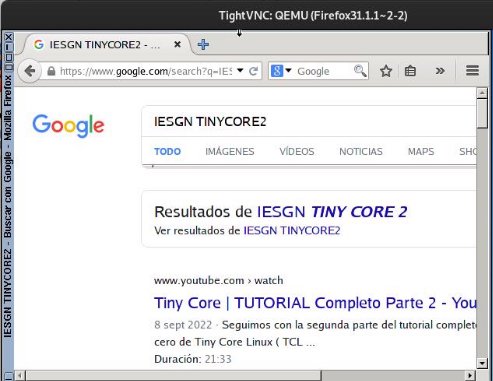Image resolution: width=493 pixels, height=381 pixels.
Task: Click the magnifier in the search bar
Action: pyautogui.click(x=360, y=71)
